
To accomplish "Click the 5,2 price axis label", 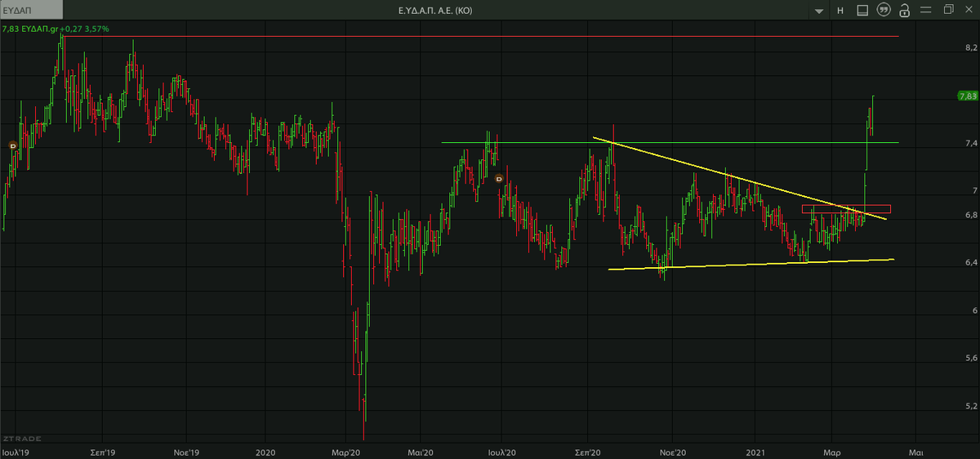I will pyautogui.click(x=971, y=406).
